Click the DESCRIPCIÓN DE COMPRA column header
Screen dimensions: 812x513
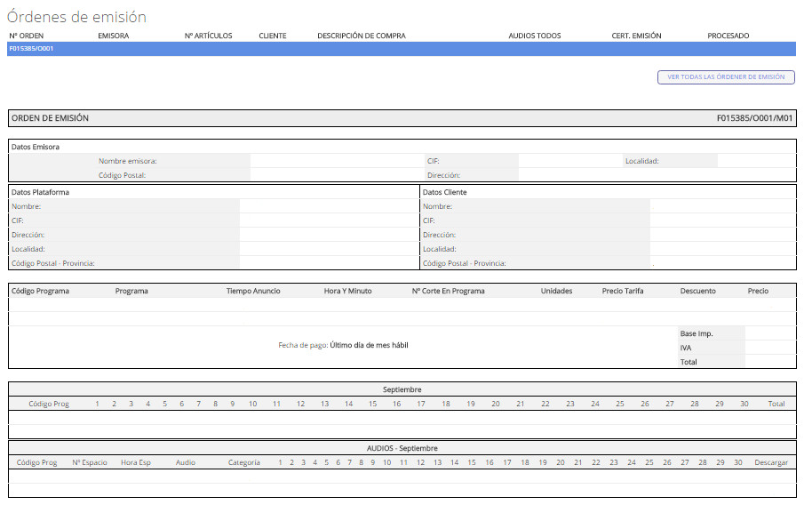362,36
